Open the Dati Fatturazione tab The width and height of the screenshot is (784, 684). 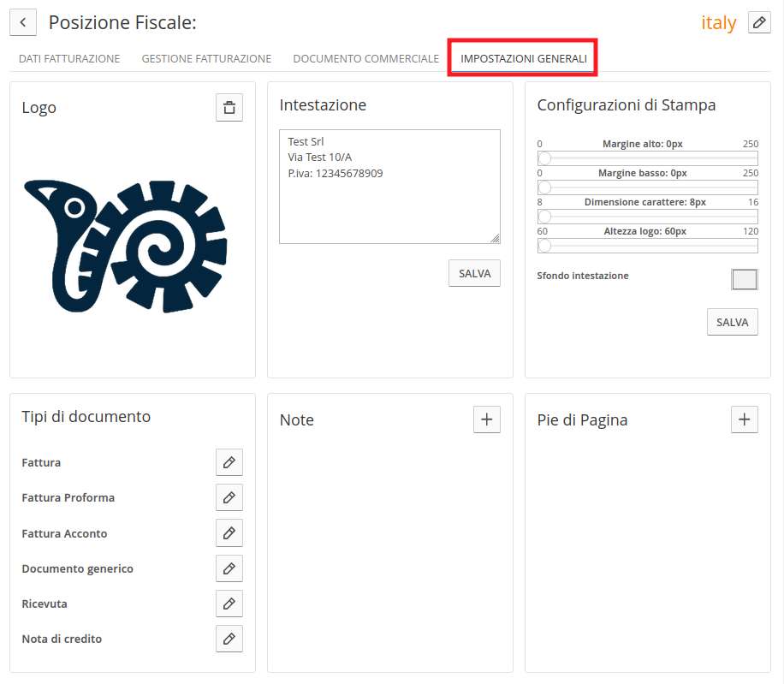click(x=69, y=58)
